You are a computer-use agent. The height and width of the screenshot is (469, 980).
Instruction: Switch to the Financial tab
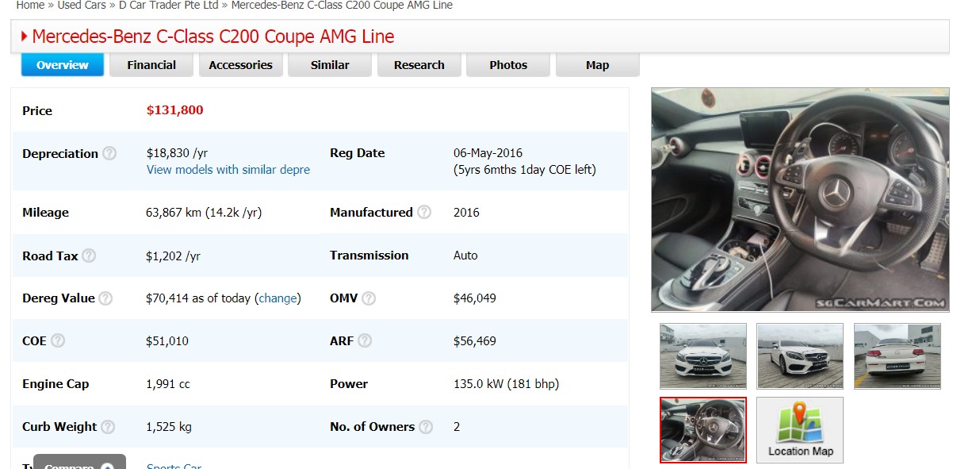click(151, 65)
